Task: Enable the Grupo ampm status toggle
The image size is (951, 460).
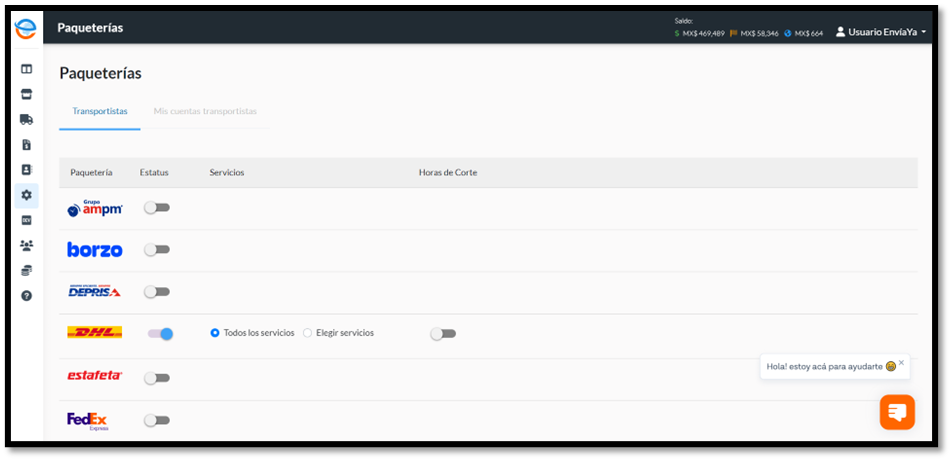Action: (157, 208)
